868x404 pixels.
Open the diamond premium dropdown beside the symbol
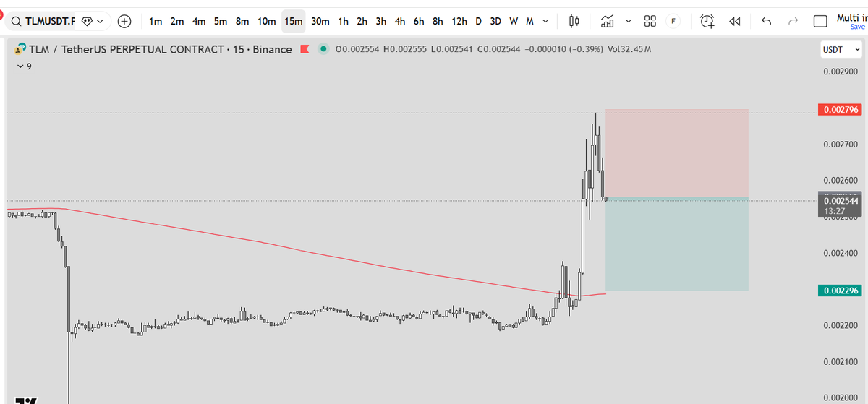click(93, 22)
